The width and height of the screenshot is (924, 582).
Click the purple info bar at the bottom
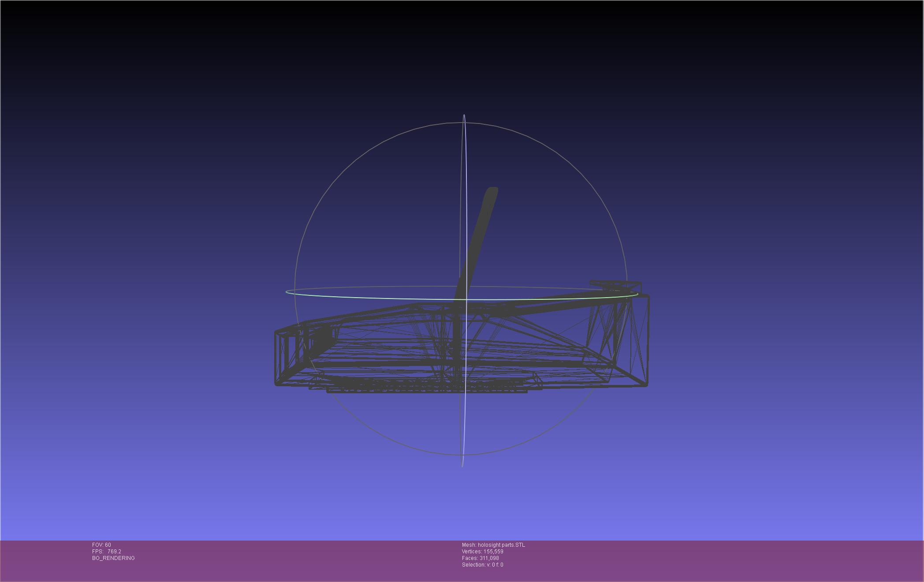click(705, 561)
